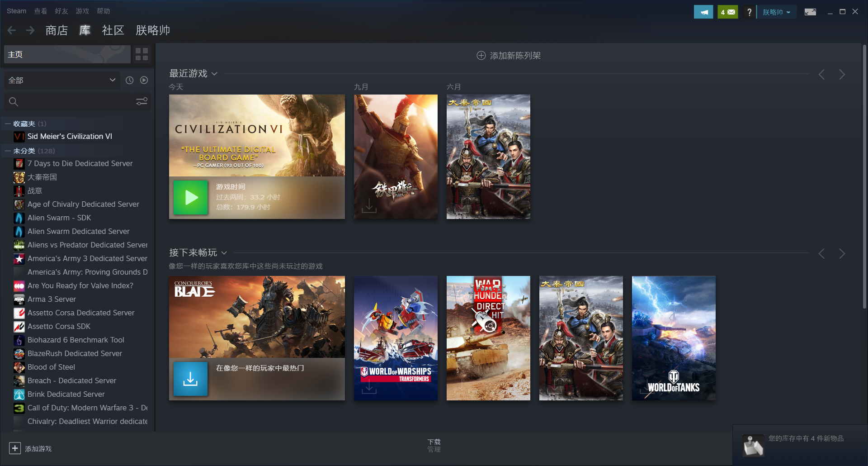Image resolution: width=868 pixels, height=466 pixels.
Task: Enter Big Picture mode icon
Action: (x=810, y=12)
